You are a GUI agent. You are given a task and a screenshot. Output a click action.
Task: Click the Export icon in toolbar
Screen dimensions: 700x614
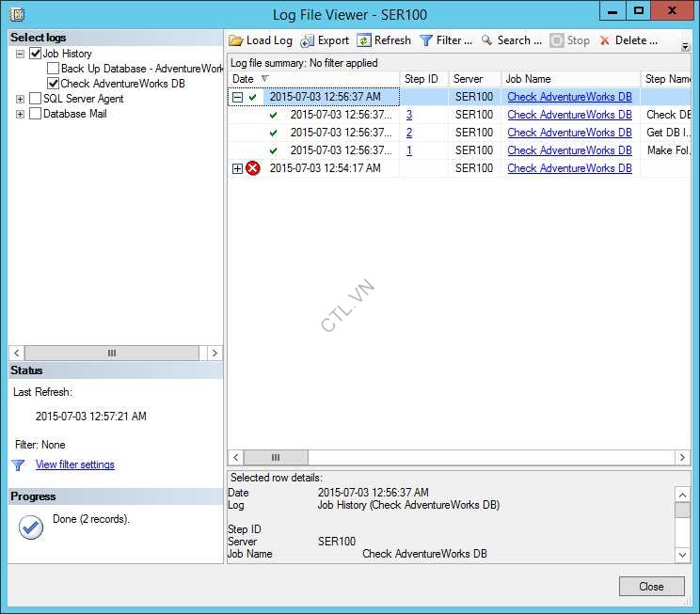pos(307,40)
